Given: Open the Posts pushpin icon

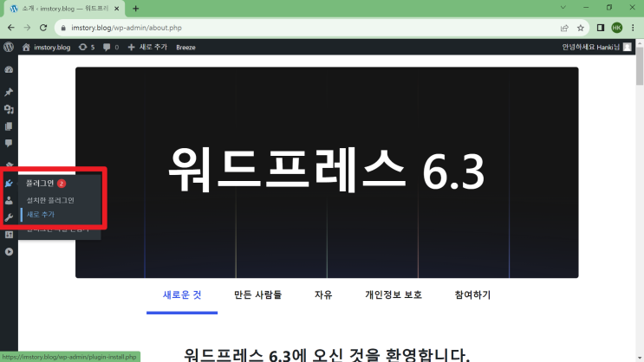Looking at the screenshot, I should coord(9,92).
